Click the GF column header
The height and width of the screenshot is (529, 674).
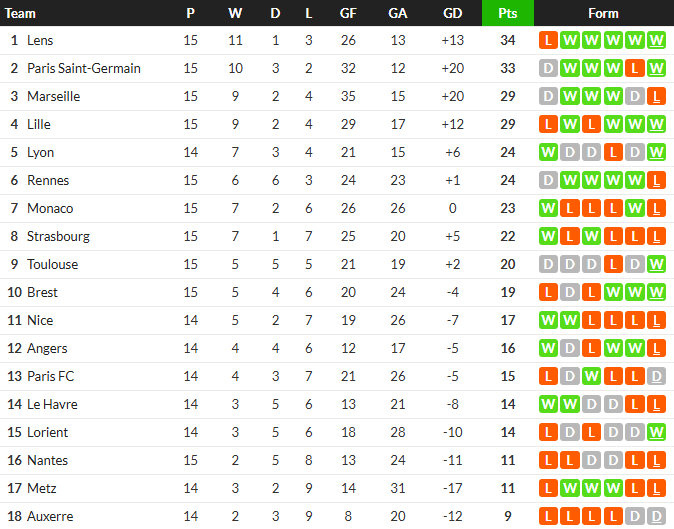[348, 13]
